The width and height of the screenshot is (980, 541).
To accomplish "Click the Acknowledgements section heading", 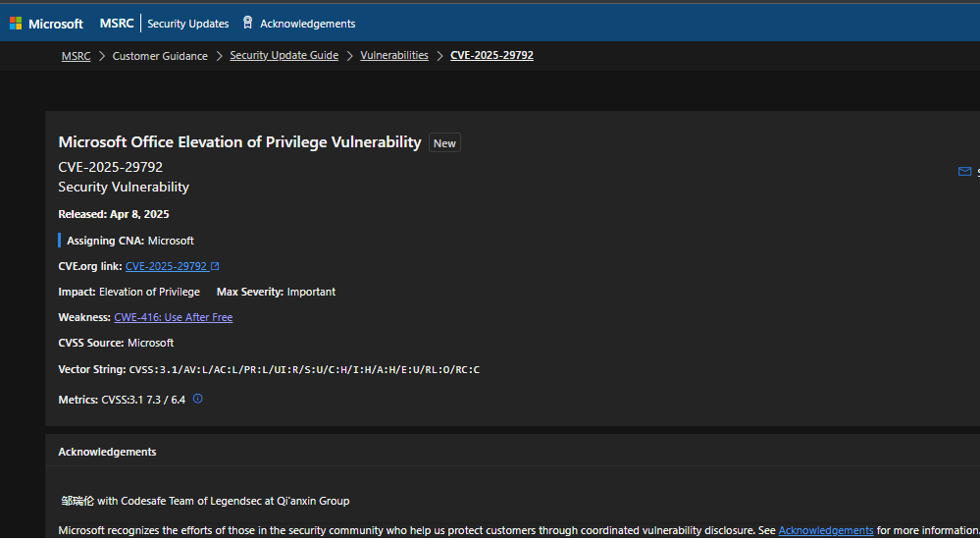I will [107, 452].
